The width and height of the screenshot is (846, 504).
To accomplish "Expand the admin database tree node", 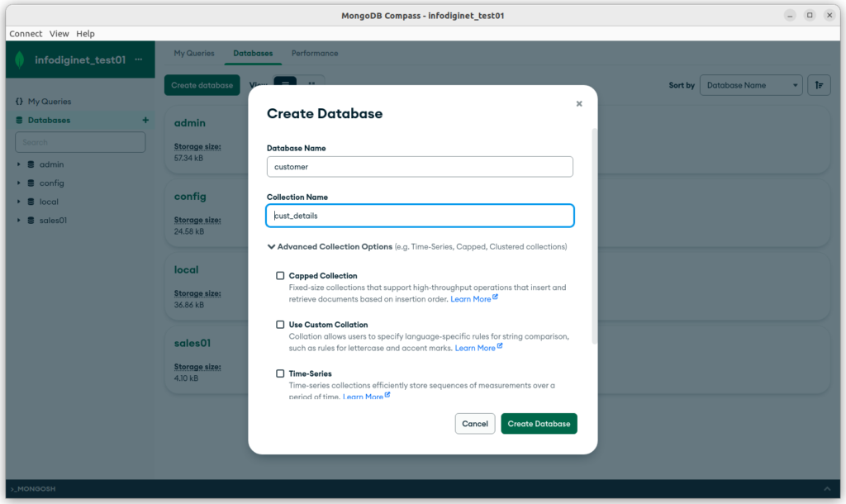I will [x=18, y=164].
